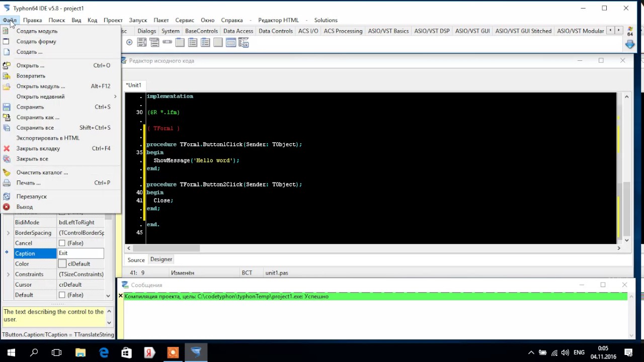Launch Microsoft Edge from taskbar
The width and height of the screenshot is (644, 362).
[104, 352]
